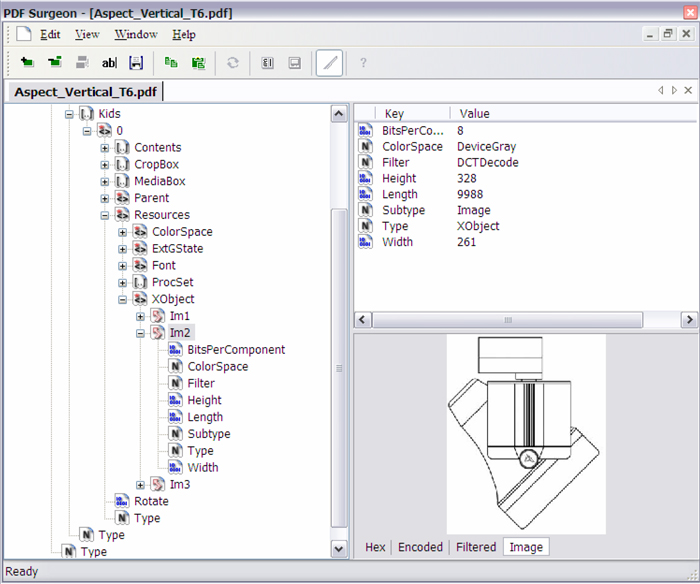Collapse the XObject tree node
Viewport: 700px width, 584px height.
point(122,300)
